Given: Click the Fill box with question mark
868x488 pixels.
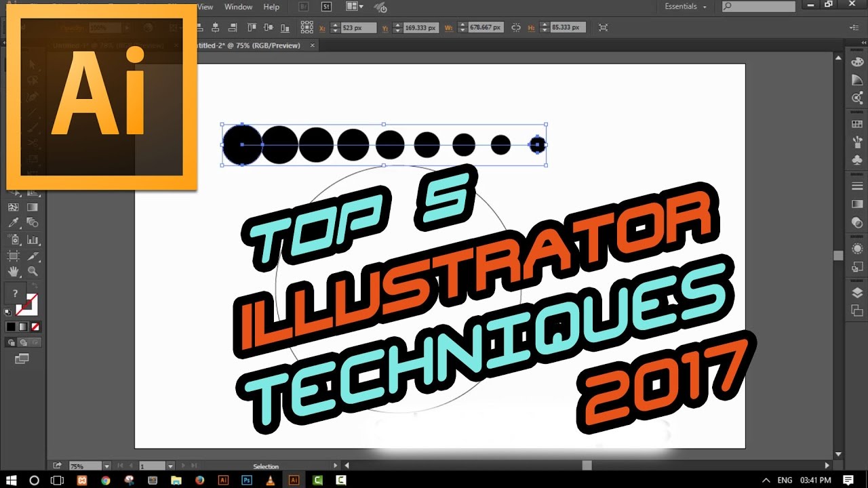Looking at the screenshot, I should [x=15, y=294].
